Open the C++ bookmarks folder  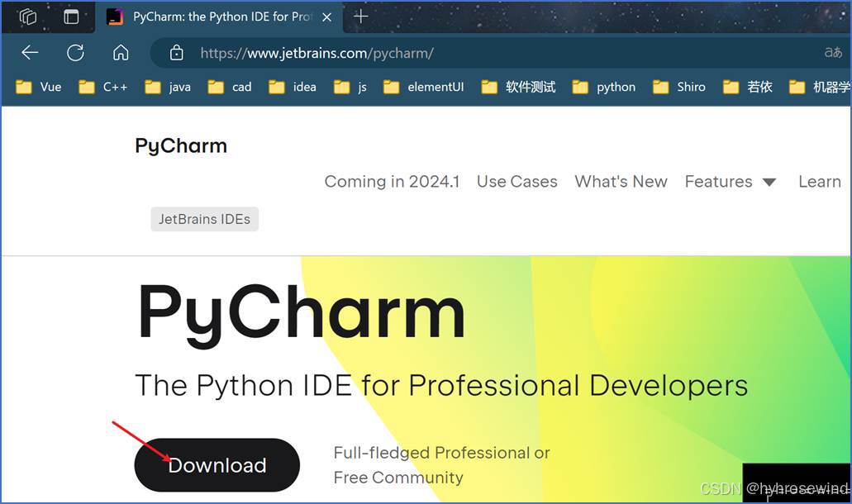tap(103, 87)
